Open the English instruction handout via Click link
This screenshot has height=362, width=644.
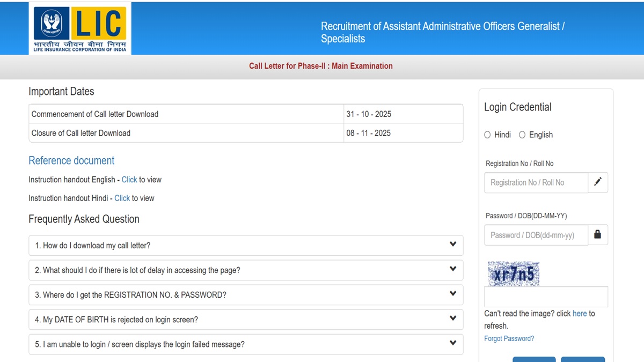click(x=129, y=180)
